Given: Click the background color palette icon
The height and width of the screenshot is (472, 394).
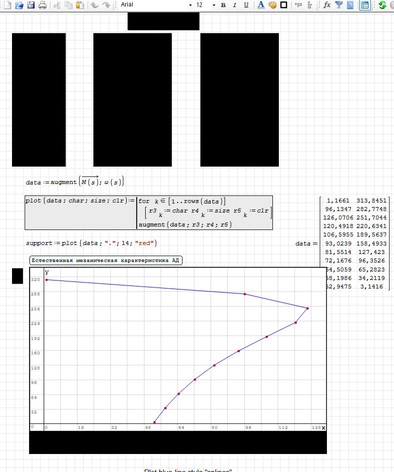Looking at the screenshot, I should [x=272, y=5].
